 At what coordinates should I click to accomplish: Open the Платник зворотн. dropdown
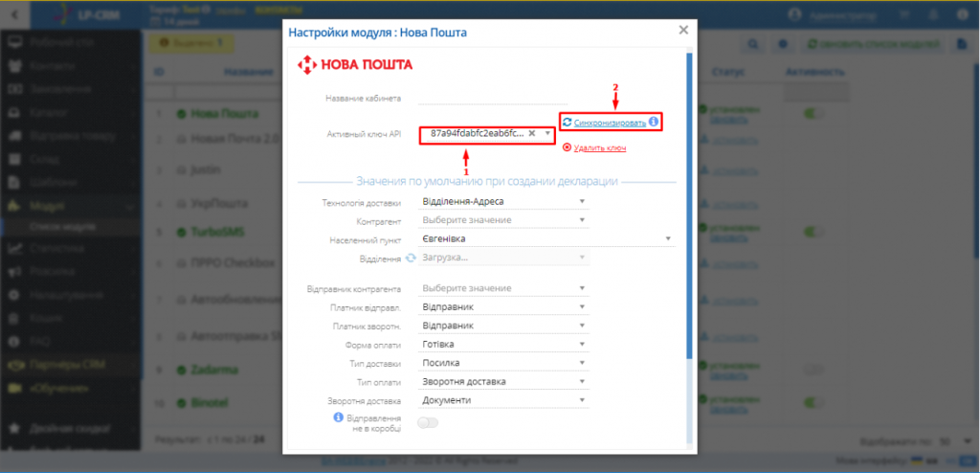click(x=503, y=326)
